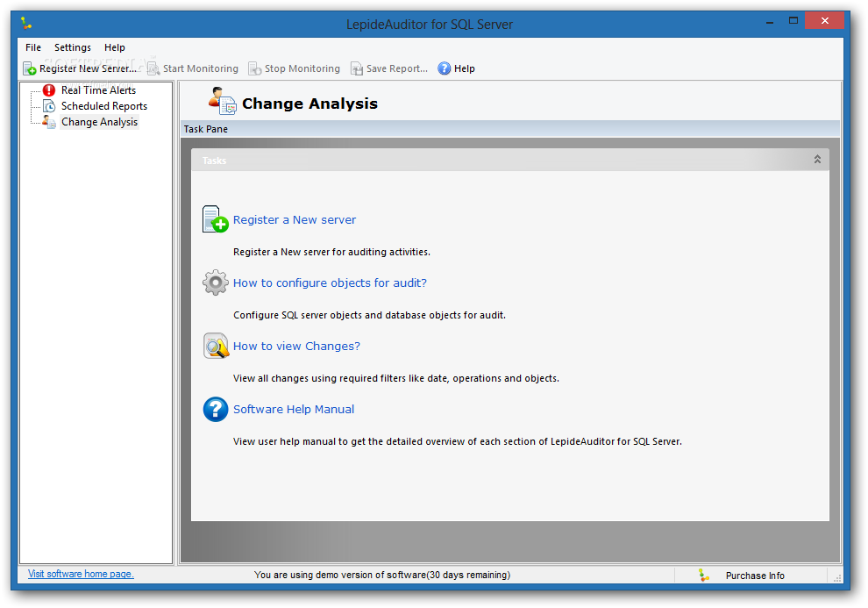Open How to configure objects for audit link
Image resolution: width=868 pixels, height=608 pixels.
point(330,283)
